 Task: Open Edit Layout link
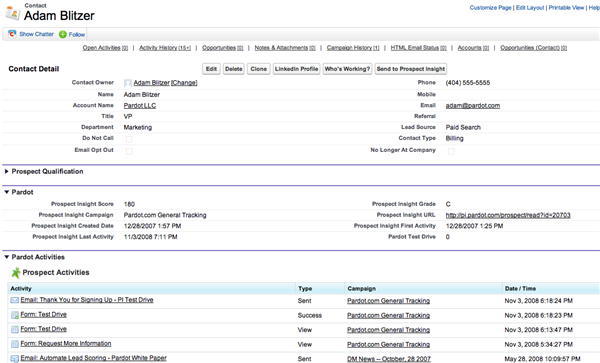[530, 8]
